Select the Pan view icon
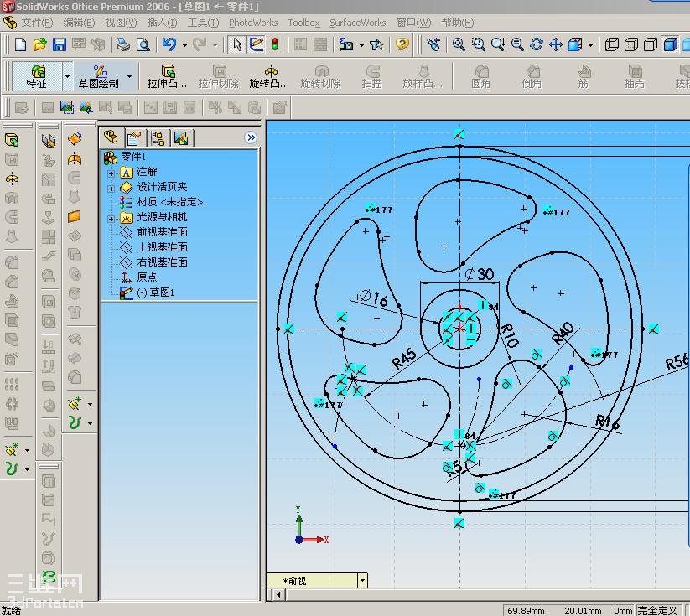 tap(556, 44)
